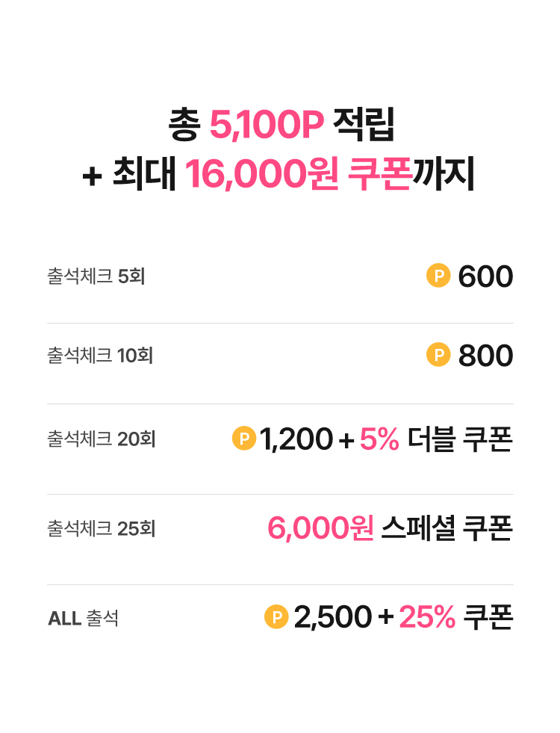Tap the 2,500 points reward value

point(332,618)
